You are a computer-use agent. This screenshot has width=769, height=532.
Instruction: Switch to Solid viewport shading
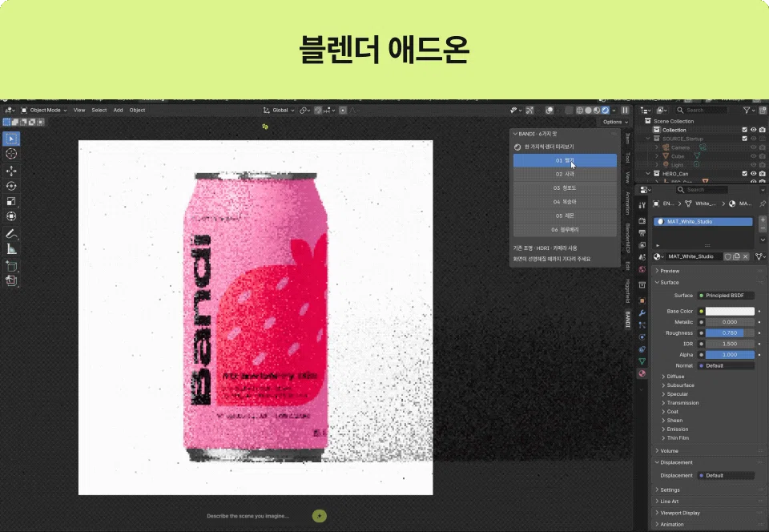pos(588,111)
